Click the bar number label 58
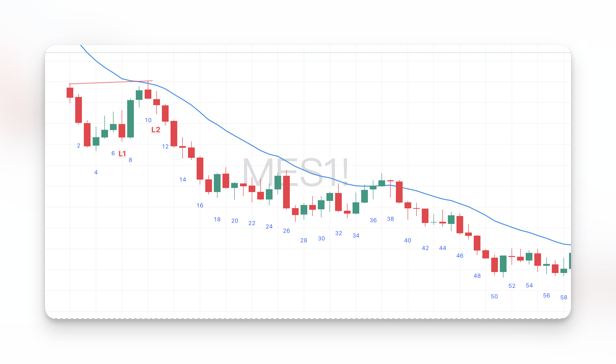This screenshot has width=616, height=364. (564, 297)
